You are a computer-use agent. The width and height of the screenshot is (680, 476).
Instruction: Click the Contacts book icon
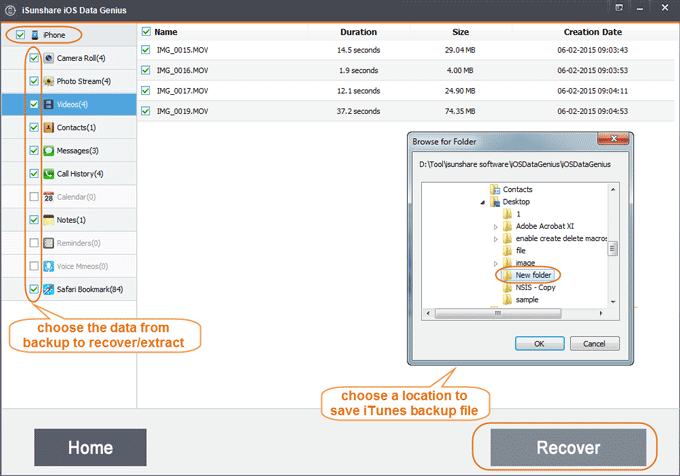[49, 127]
